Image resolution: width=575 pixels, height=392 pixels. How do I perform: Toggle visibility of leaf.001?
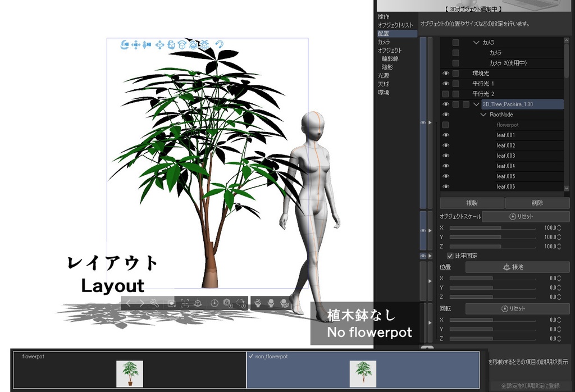tap(445, 135)
